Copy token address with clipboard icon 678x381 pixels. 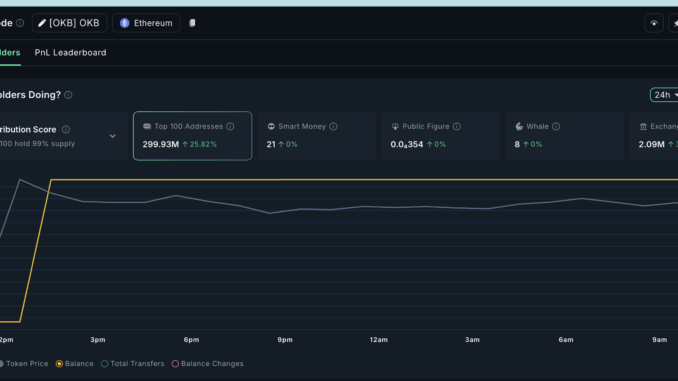[x=192, y=23]
